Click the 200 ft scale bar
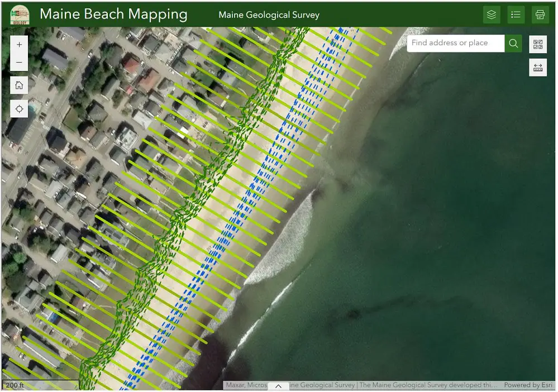 [41, 385]
